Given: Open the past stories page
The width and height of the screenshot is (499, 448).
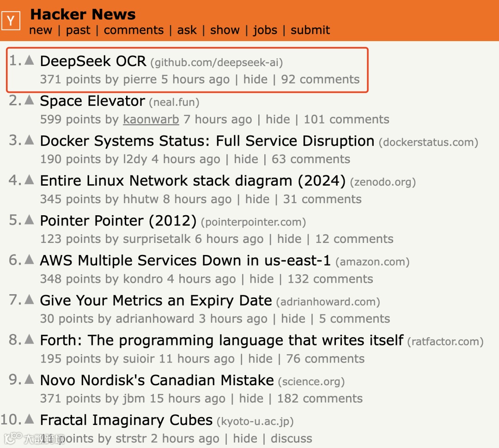Looking at the screenshot, I should tap(78, 30).
